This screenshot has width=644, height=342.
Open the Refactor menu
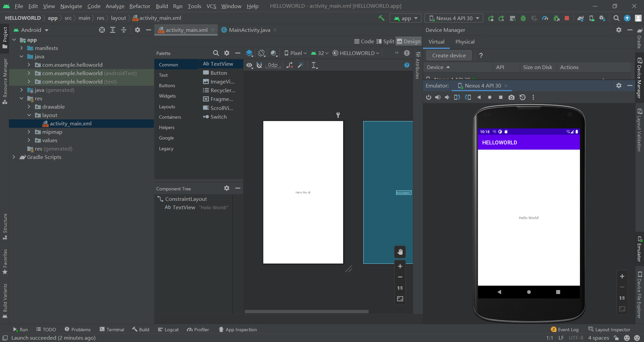(140, 6)
